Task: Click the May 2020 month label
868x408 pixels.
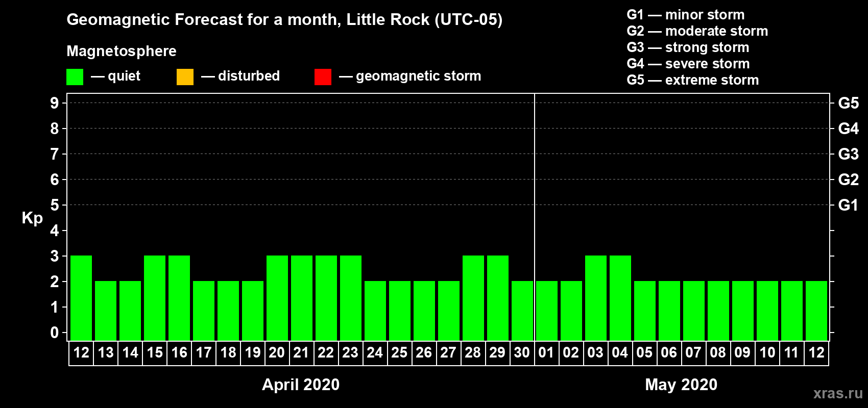Action: (x=681, y=385)
